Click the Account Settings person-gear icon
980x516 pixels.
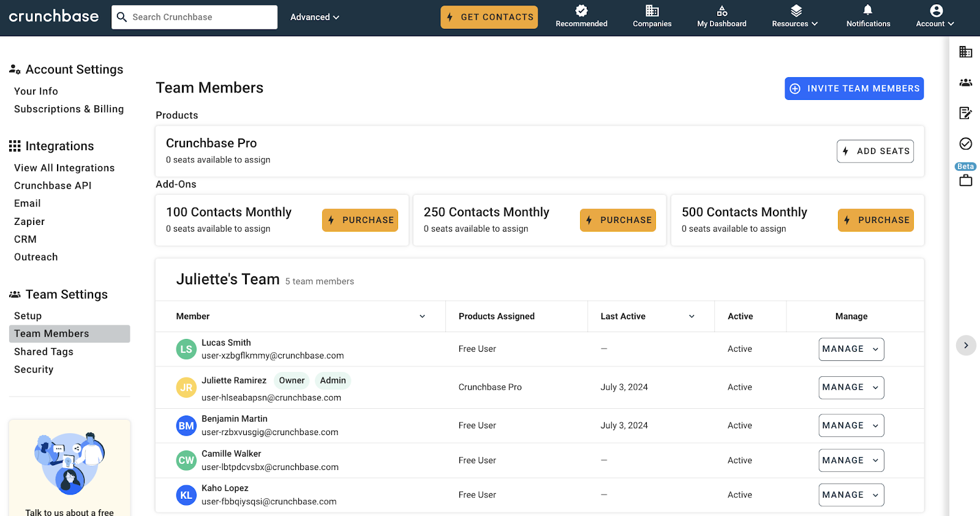(15, 70)
